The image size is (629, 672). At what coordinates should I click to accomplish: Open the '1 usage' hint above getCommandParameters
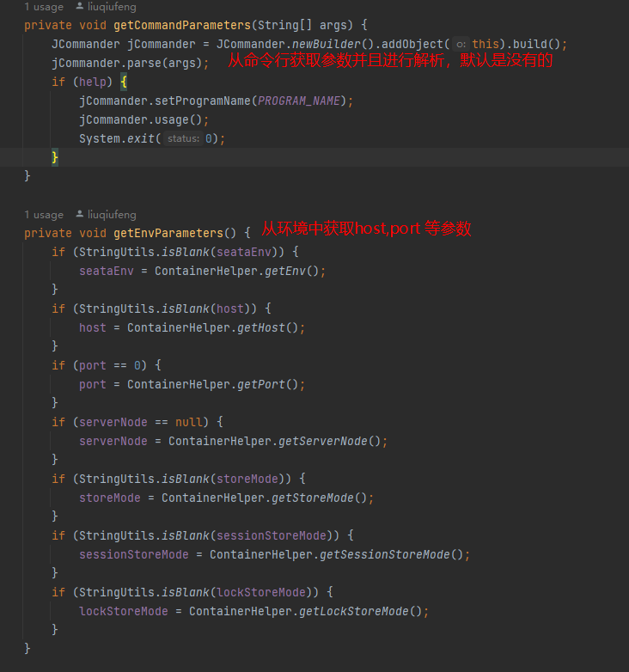coord(44,7)
